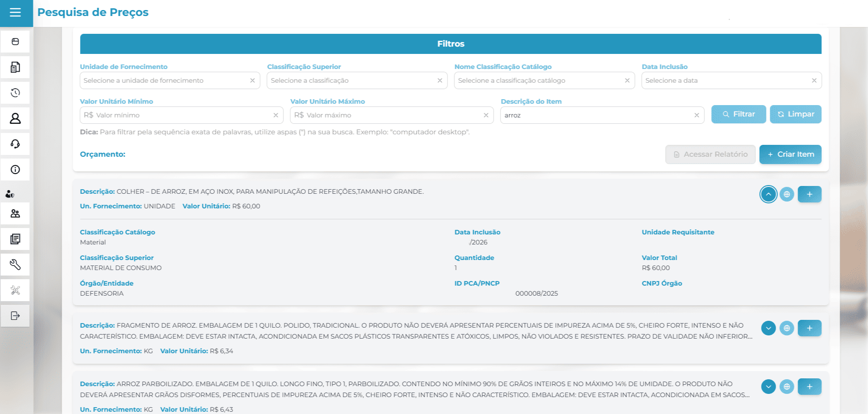The width and height of the screenshot is (868, 414).
Task: Clear the Descrição do Item field text
Action: click(x=697, y=115)
